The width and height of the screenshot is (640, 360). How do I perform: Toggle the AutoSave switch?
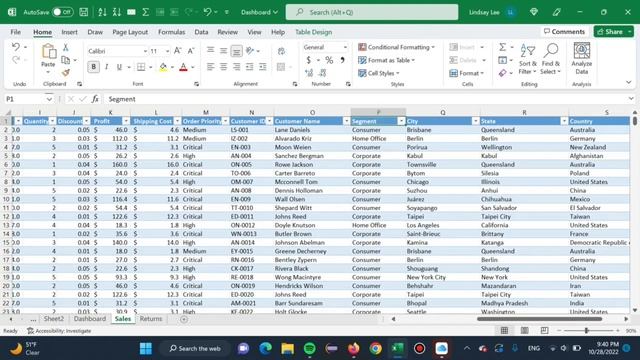[x=62, y=12]
